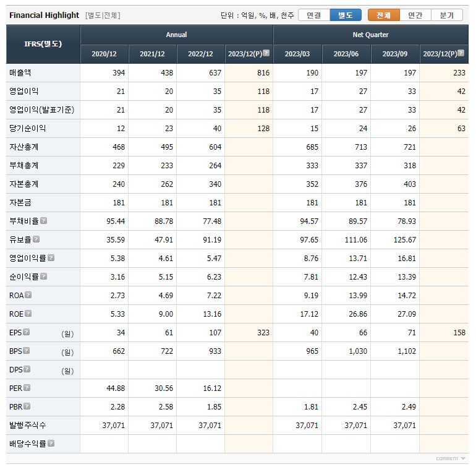Open help icon next to ROE

click(28, 313)
